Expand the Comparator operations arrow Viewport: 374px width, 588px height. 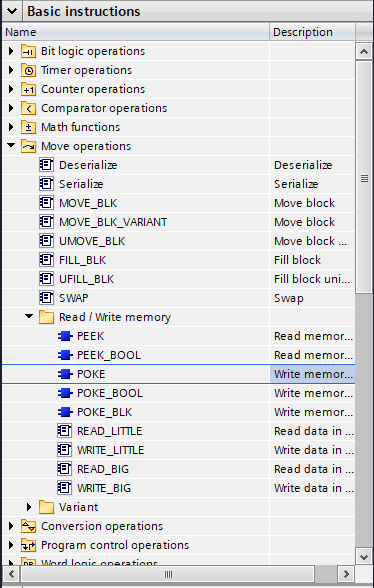(11, 108)
